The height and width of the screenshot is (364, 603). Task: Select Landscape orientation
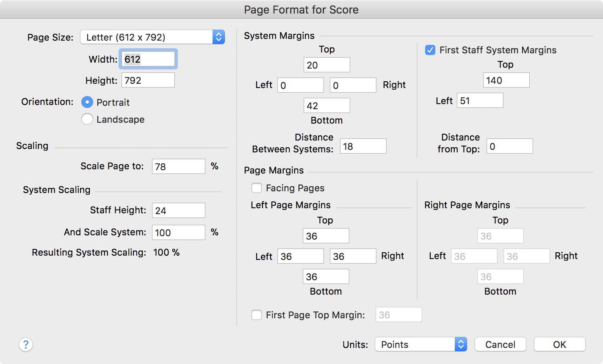[x=87, y=119]
